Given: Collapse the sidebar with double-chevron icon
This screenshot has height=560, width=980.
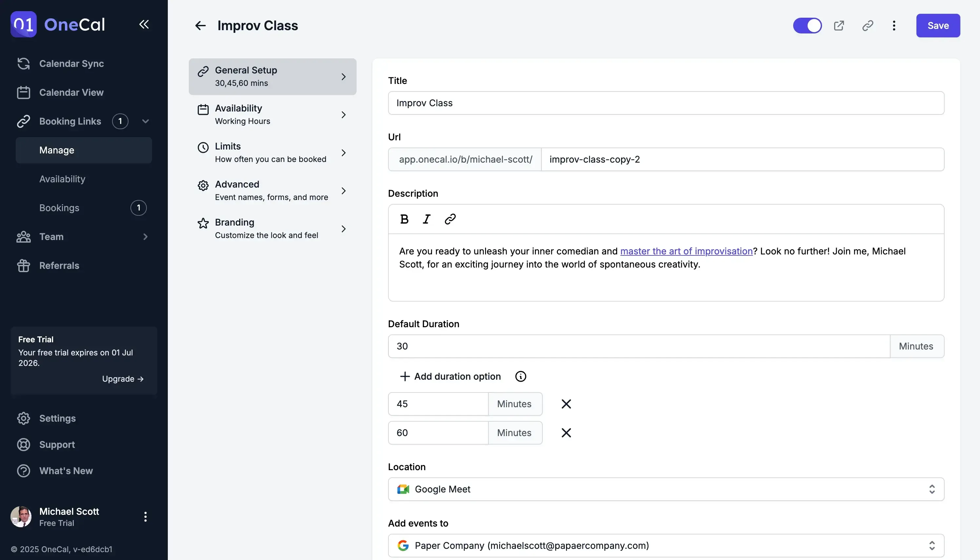Looking at the screenshot, I should click(144, 24).
